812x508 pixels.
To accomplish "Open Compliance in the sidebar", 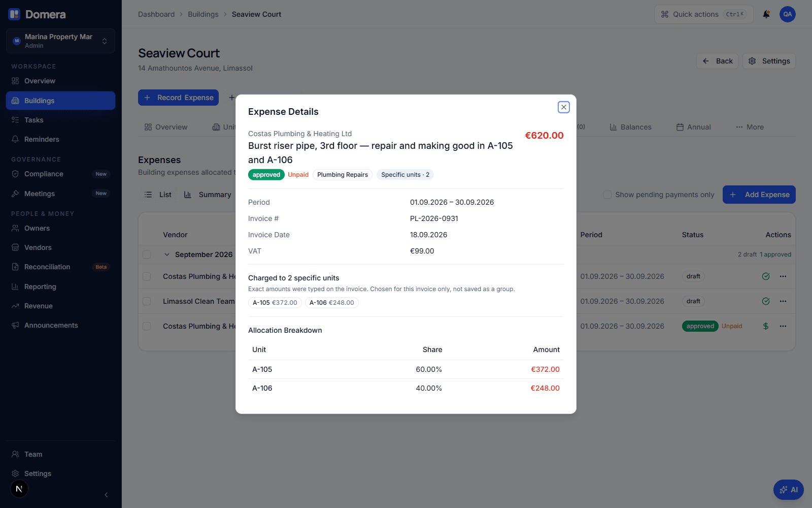I will click(x=60, y=174).
